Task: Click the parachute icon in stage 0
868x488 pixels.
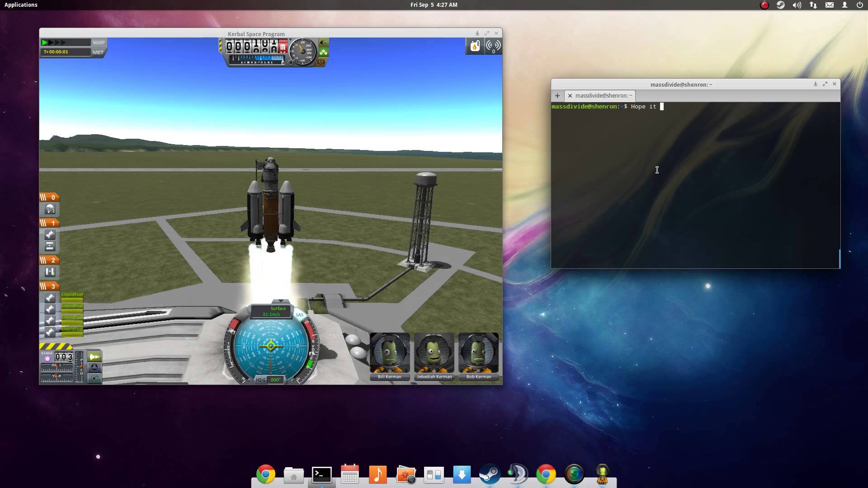Action: coord(50,209)
